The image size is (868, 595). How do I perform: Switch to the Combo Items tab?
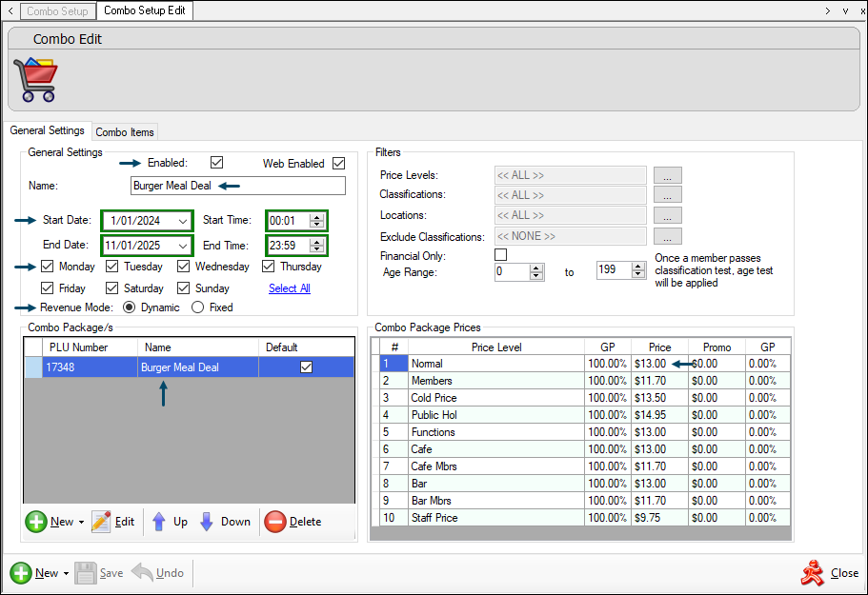(x=125, y=132)
